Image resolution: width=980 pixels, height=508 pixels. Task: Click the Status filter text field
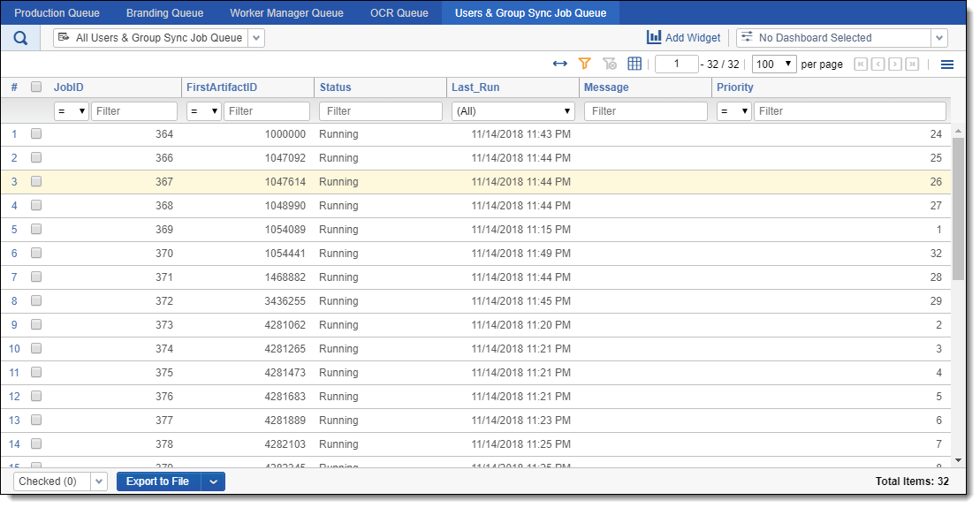coord(380,111)
